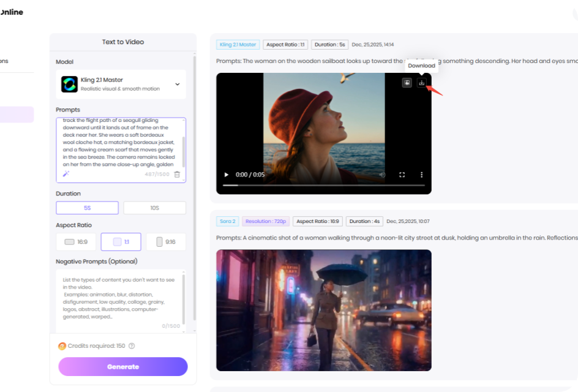Click the sailboat video progress bar

323,185
